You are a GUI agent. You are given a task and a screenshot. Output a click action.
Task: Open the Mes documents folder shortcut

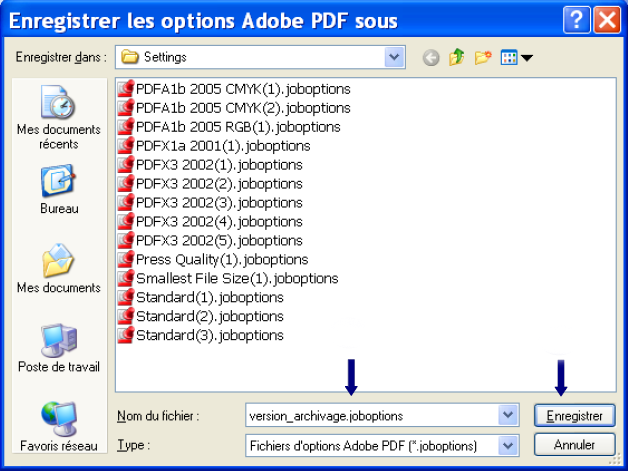coord(58,268)
